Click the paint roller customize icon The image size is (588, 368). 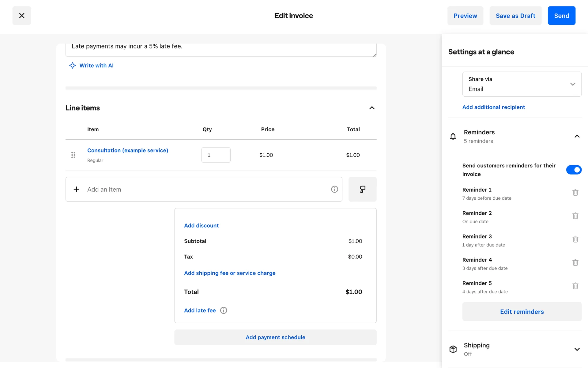[362, 189]
